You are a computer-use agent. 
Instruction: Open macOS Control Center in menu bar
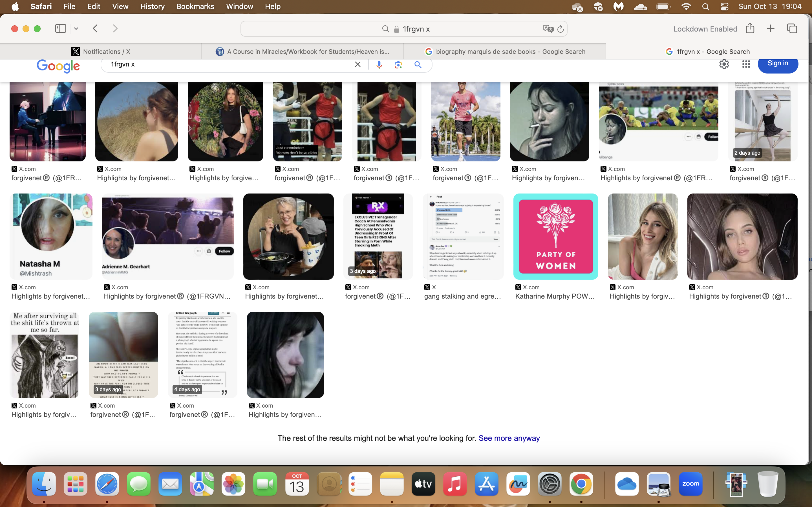pyautogui.click(x=724, y=7)
